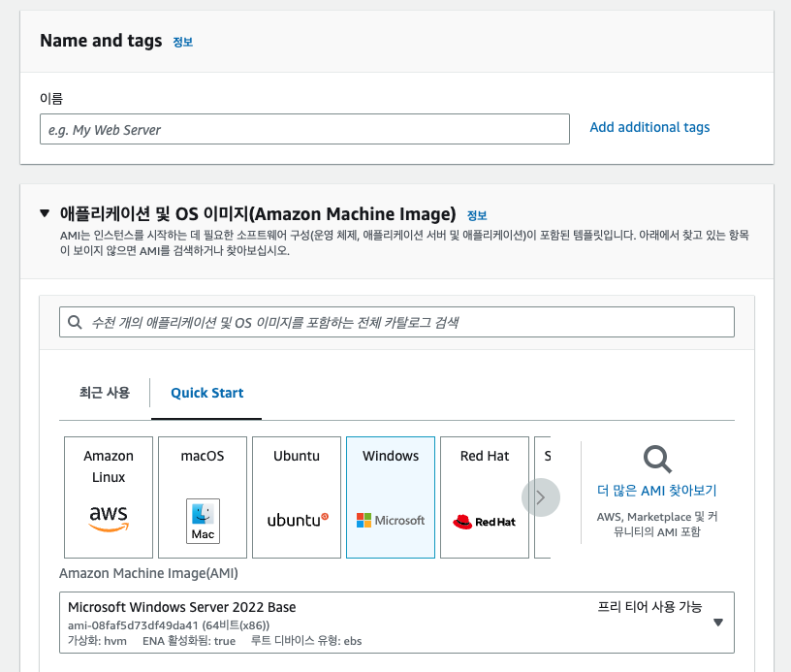Click the ENA 활성화됨: true text
This screenshot has height=672, width=791.
pyautogui.click(x=189, y=641)
